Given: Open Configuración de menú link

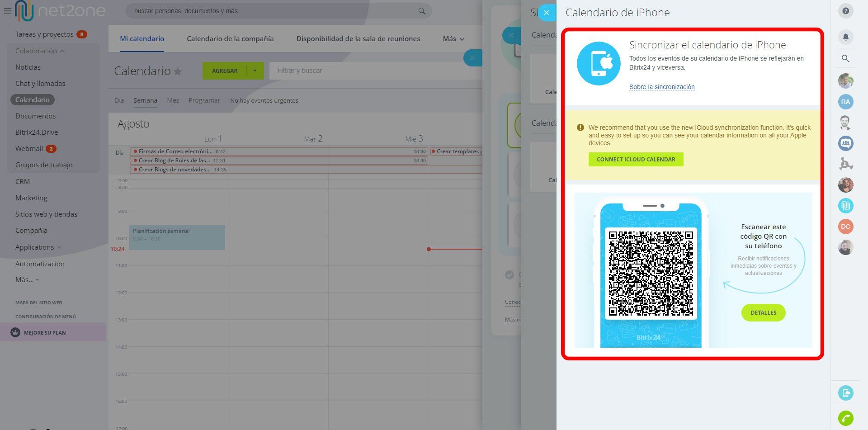Looking at the screenshot, I should click(x=46, y=317).
